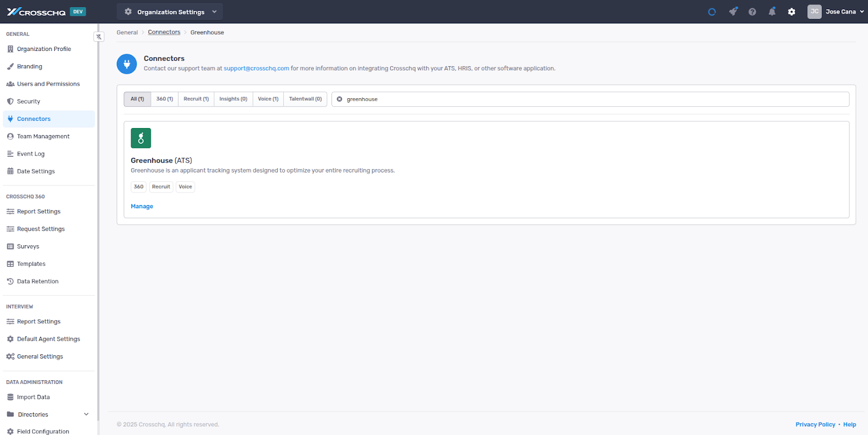Open notifications bell icon
Viewport: 868px width, 435px height.
click(x=771, y=11)
